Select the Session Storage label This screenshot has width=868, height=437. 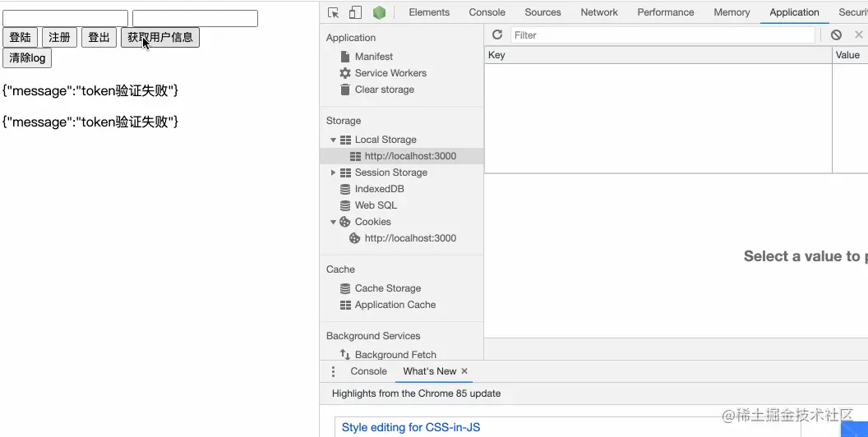click(390, 172)
